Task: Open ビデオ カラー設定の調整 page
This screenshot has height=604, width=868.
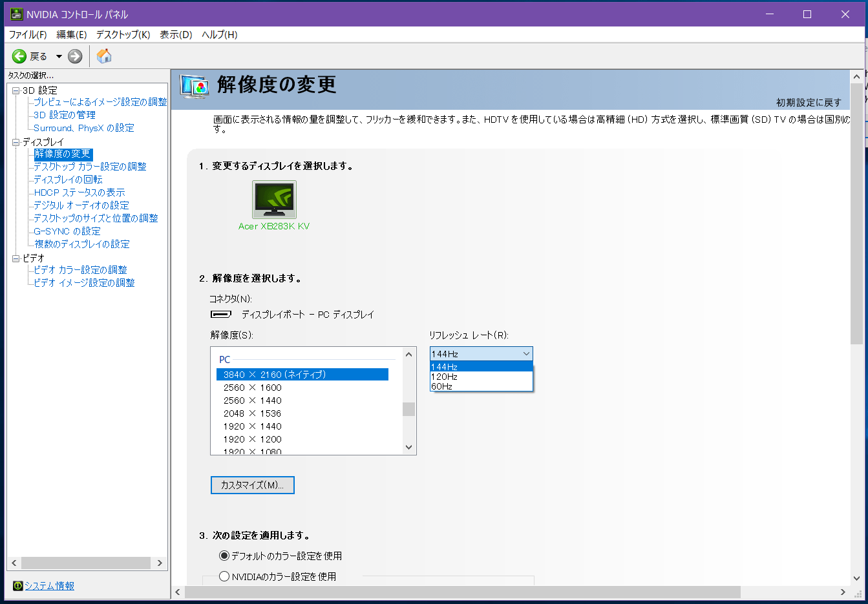Action: tap(80, 270)
